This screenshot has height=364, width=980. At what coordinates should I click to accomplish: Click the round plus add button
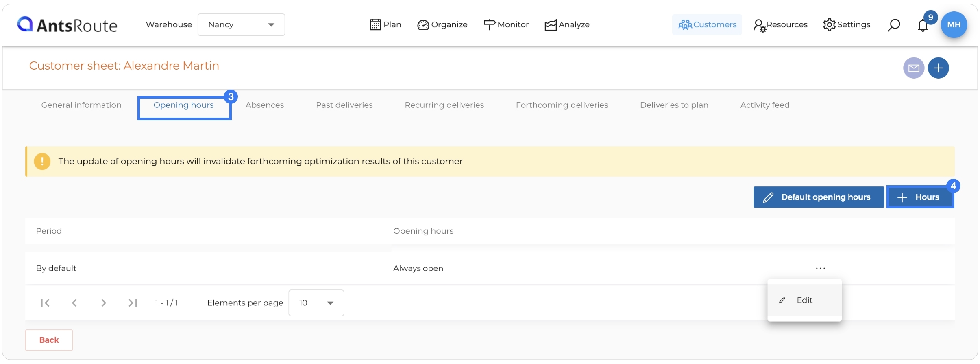coord(939,68)
